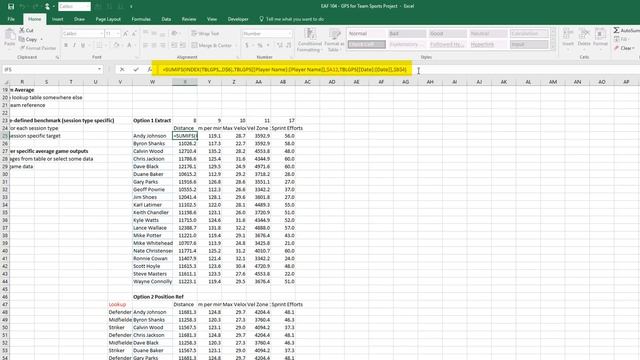Open Clipboard pane launcher
640x360 pixels.
click(x=57, y=58)
